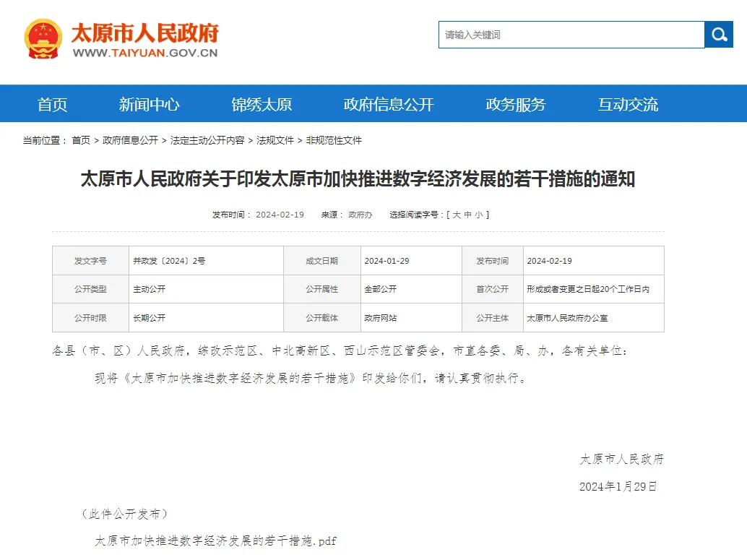
Task: Open the 非规范性文件 breadcrumb link
Action: point(334,140)
